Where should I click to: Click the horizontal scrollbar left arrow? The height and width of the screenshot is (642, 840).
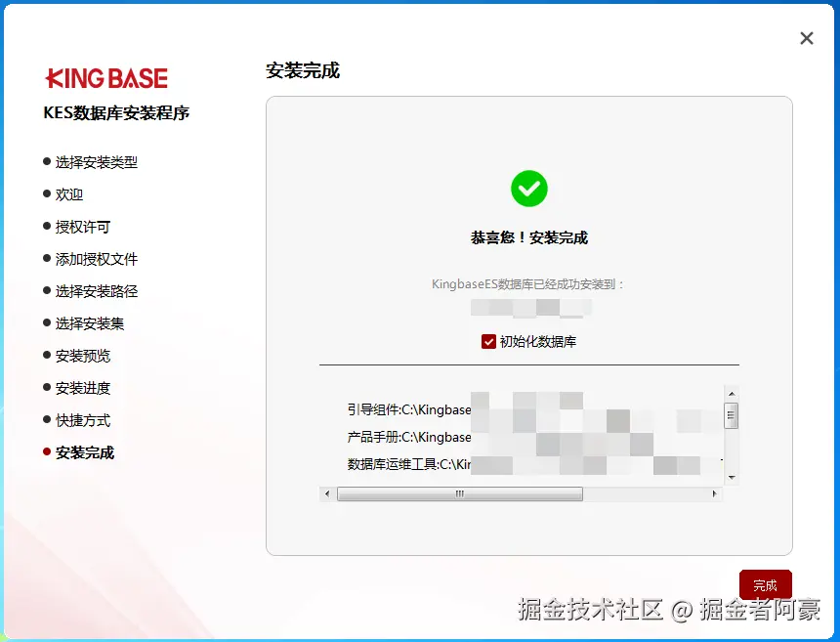click(327, 493)
